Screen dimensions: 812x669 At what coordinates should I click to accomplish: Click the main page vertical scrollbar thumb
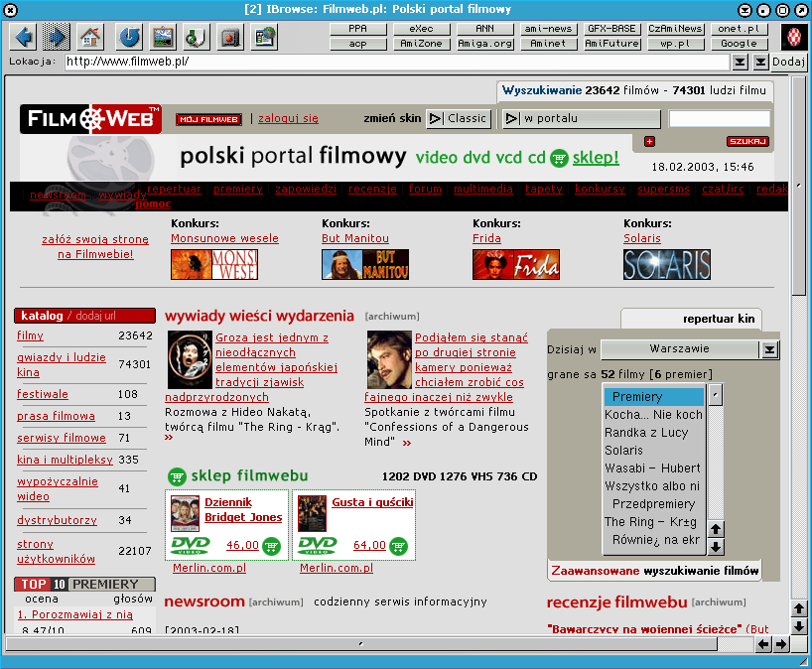click(798, 187)
